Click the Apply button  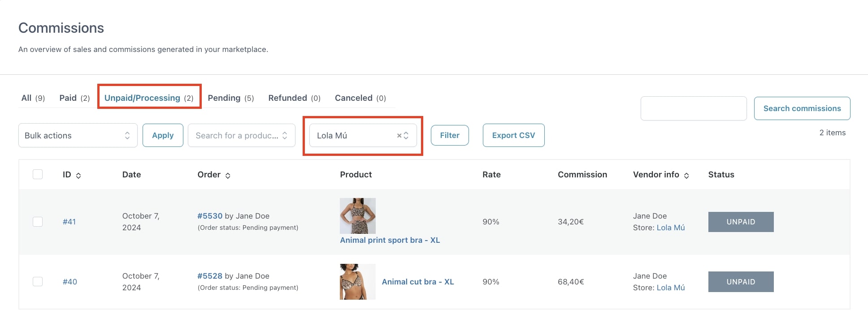(163, 135)
